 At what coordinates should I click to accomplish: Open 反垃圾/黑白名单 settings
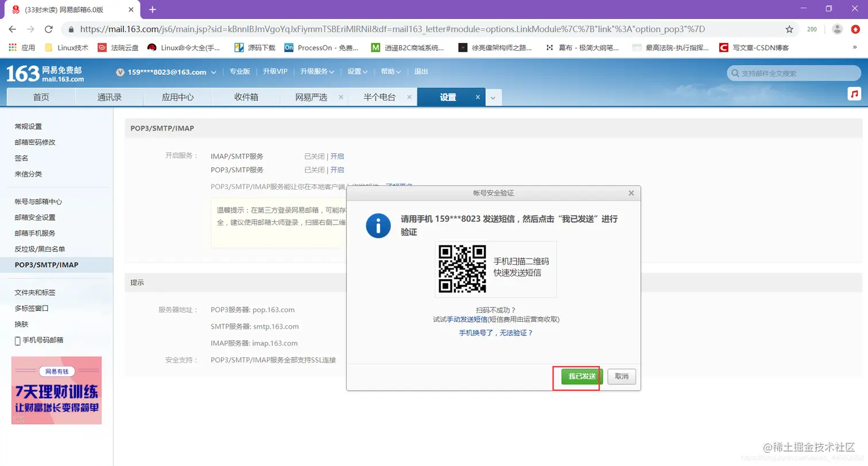[x=40, y=249]
